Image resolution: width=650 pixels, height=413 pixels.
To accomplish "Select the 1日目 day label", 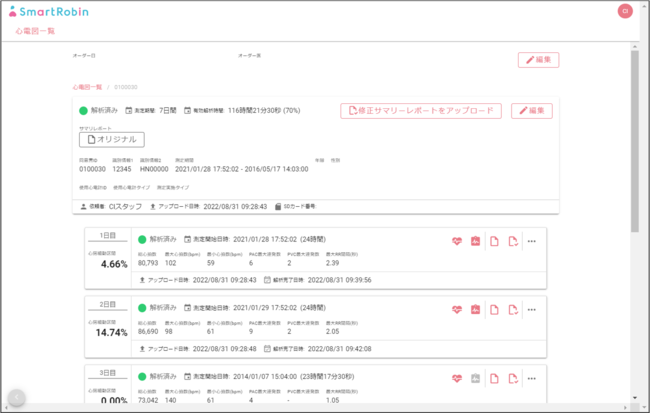I will click(x=107, y=235).
